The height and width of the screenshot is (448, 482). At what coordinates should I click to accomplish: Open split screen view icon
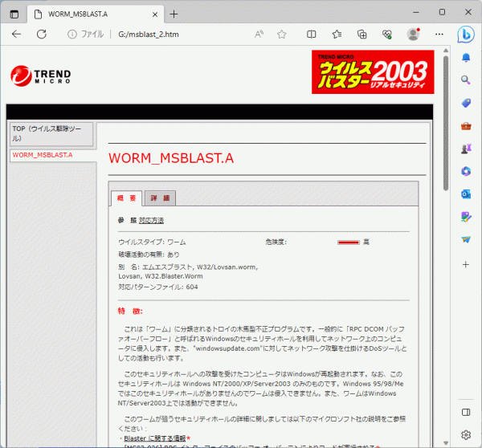(311, 34)
